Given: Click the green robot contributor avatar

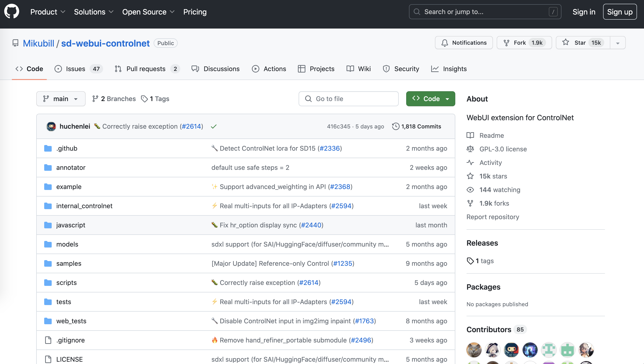Looking at the screenshot, I should [568, 350].
